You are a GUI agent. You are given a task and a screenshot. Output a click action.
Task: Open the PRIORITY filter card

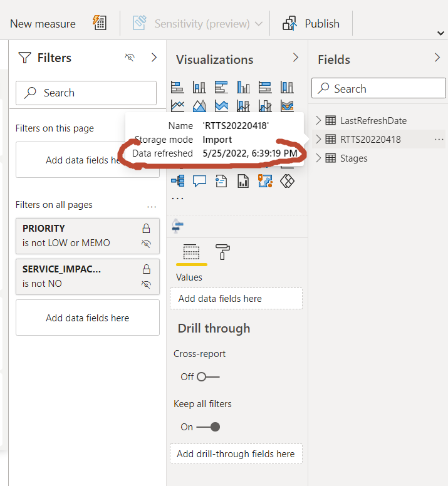(x=88, y=236)
